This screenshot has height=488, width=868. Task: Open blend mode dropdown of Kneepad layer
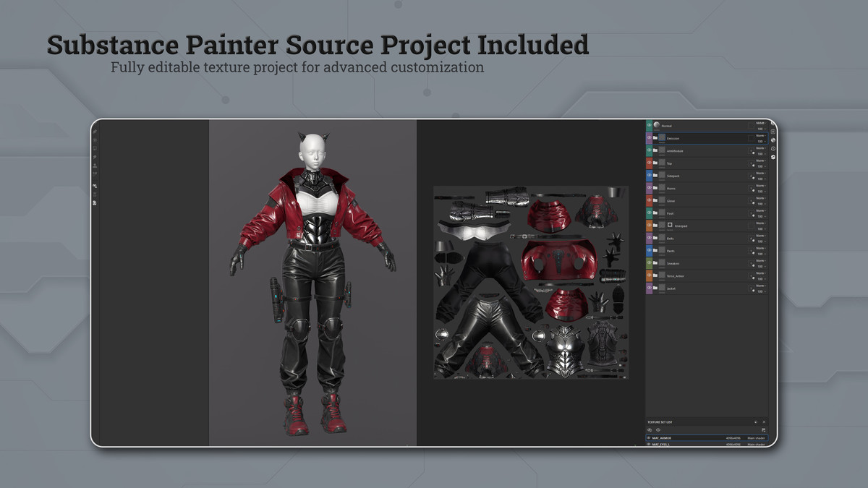[760, 223]
